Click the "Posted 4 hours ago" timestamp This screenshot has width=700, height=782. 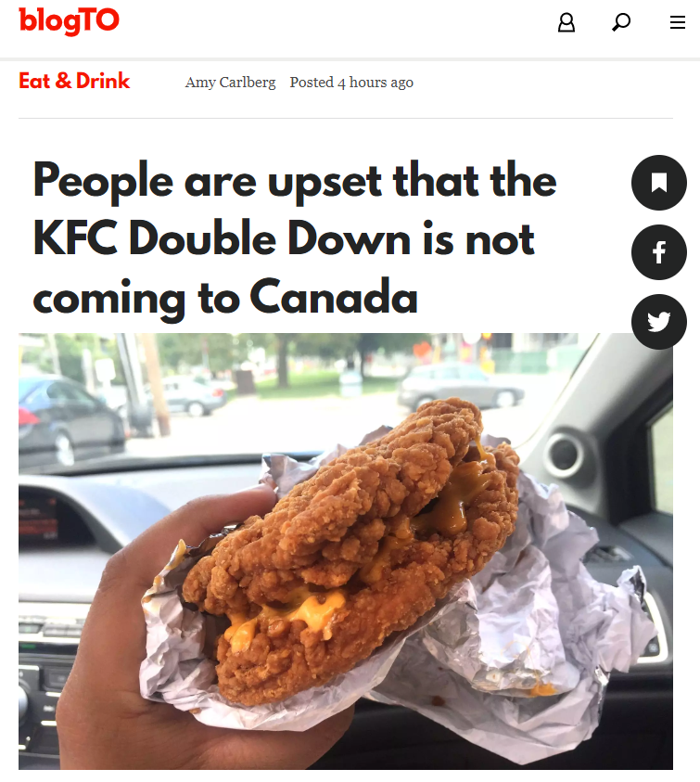(x=351, y=83)
